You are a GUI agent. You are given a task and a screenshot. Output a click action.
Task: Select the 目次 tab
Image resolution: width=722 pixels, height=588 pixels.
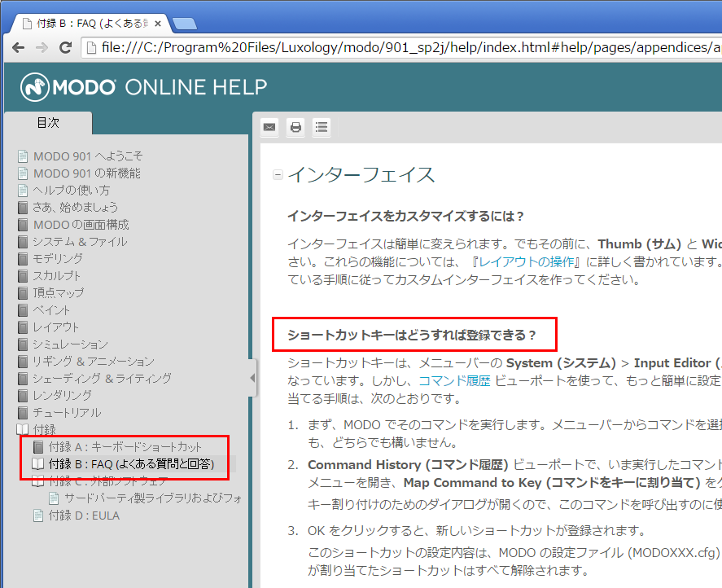(48, 123)
